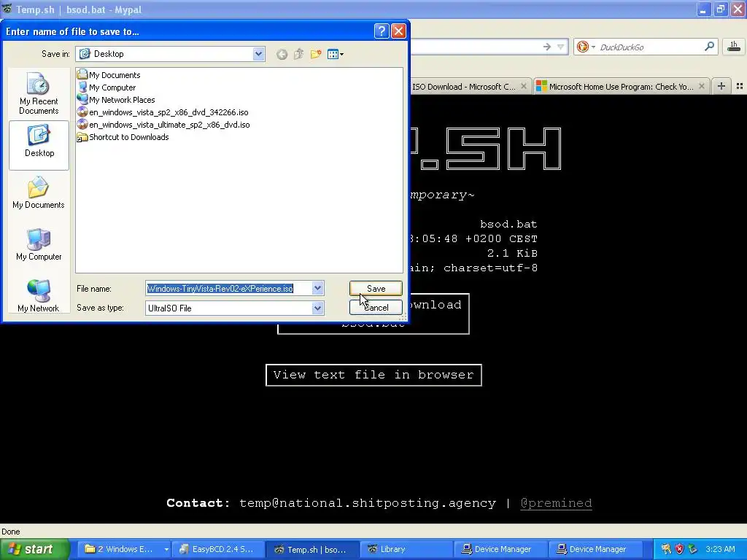Open address bar history dropdown

tap(561, 47)
